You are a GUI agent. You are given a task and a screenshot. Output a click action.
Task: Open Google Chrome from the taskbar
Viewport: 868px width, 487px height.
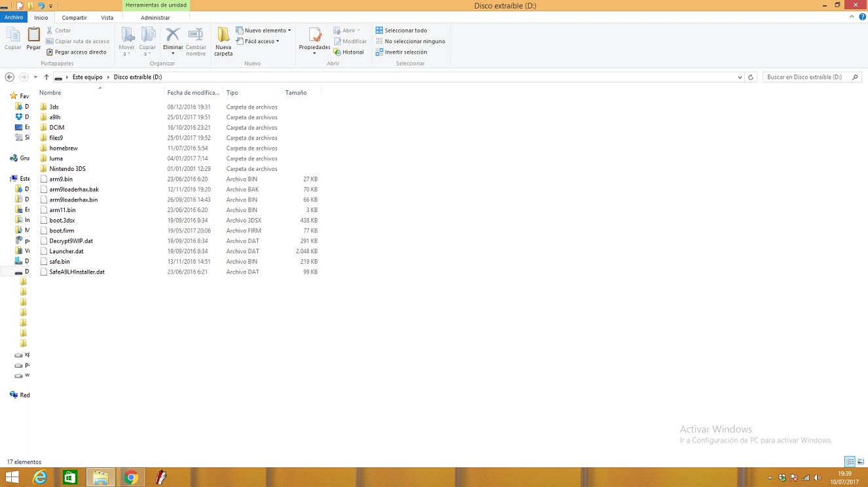[x=131, y=478]
